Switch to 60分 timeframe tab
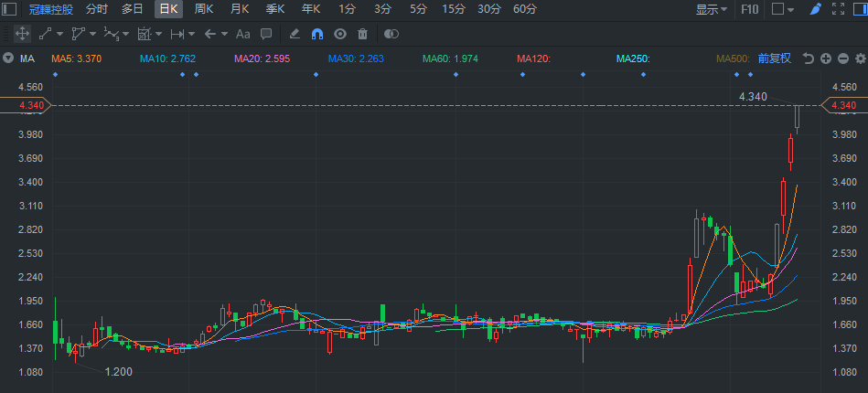The image size is (868, 393). pyautogui.click(x=525, y=9)
